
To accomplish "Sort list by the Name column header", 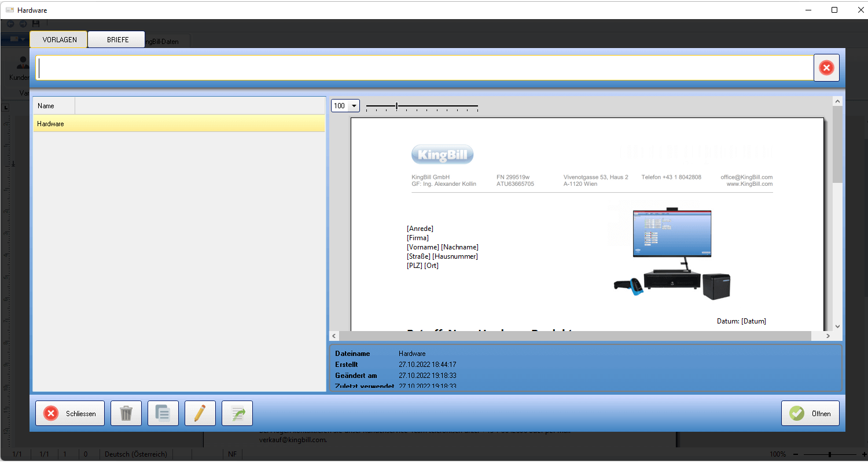I will [54, 106].
